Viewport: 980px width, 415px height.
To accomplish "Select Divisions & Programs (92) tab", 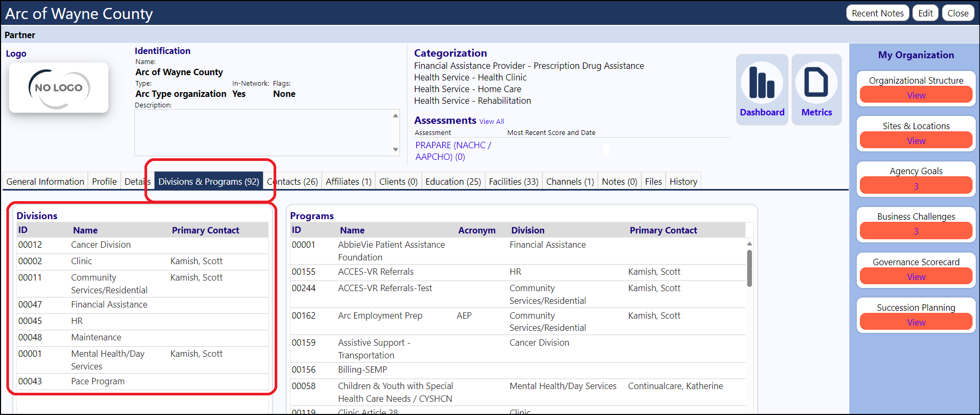I will (208, 182).
